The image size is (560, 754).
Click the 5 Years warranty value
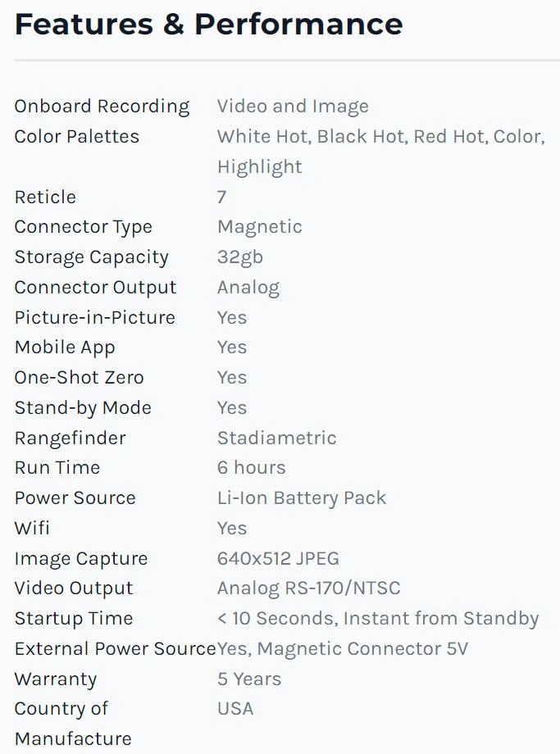[x=248, y=679]
